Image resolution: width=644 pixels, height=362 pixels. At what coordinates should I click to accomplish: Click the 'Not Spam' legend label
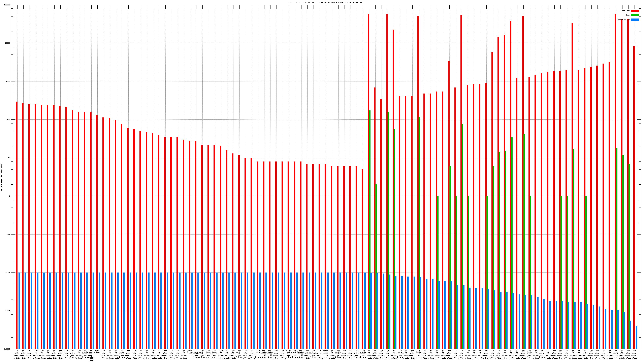pos(626,11)
